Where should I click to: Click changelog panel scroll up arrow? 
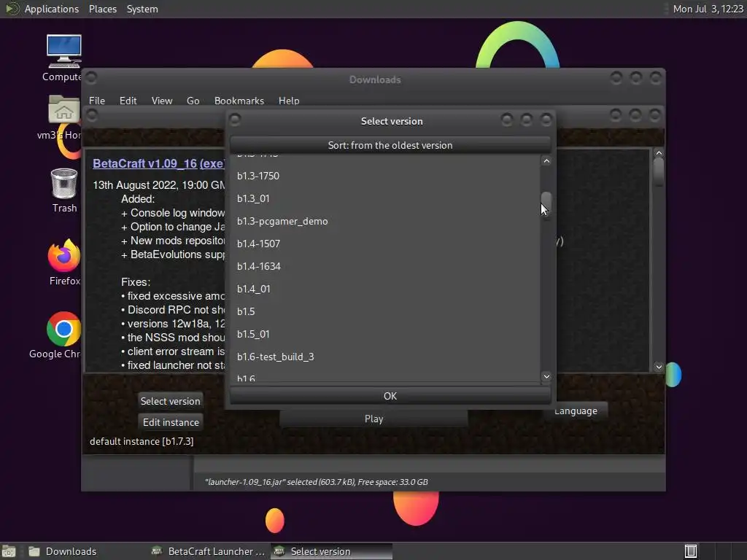click(x=659, y=153)
